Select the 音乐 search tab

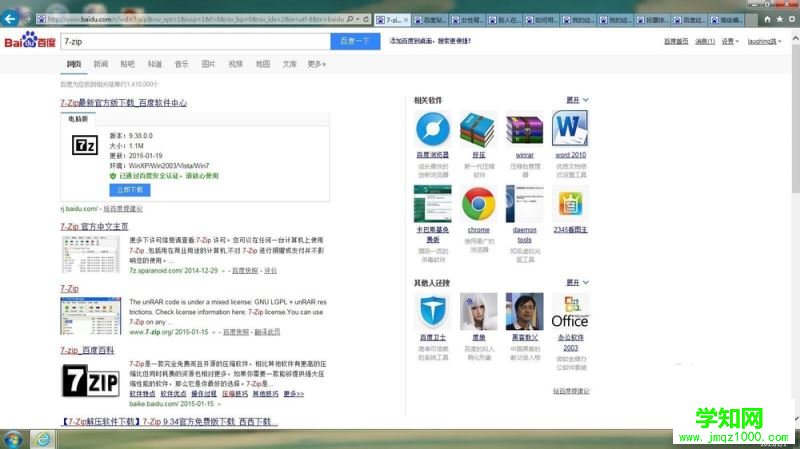coord(182,64)
